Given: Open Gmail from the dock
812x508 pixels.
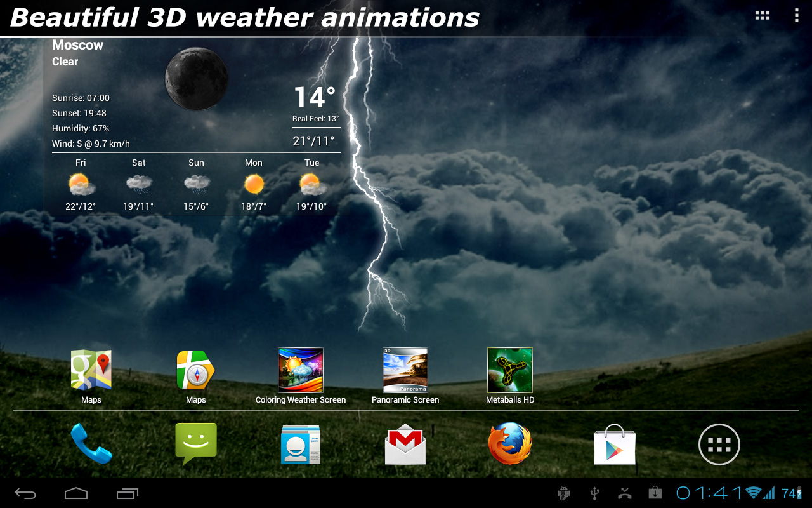Looking at the screenshot, I should coord(405,445).
